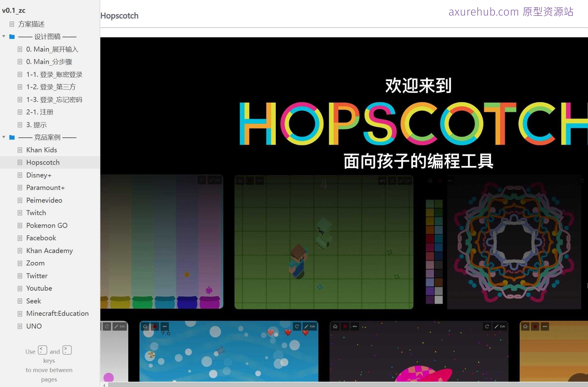
Task: Open the Minecraft:Education page
Action: click(x=57, y=313)
